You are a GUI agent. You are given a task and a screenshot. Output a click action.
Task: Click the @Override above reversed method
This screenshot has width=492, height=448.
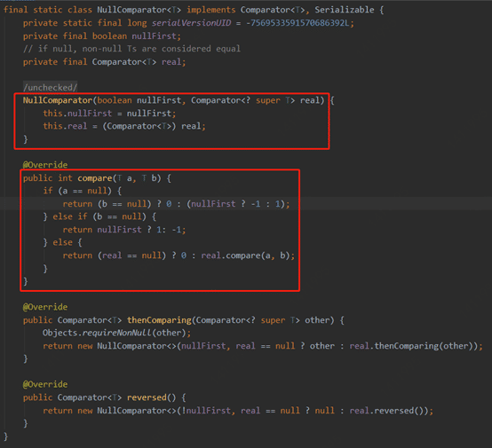click(x=45, y=384)
